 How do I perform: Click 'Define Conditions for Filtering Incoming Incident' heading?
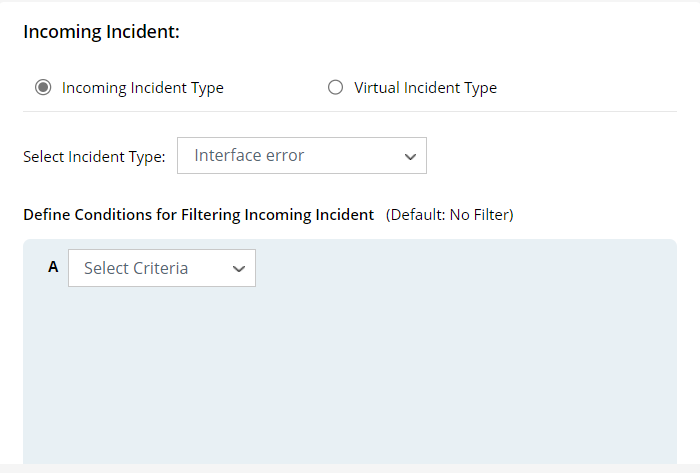click(x=198, y=215)
